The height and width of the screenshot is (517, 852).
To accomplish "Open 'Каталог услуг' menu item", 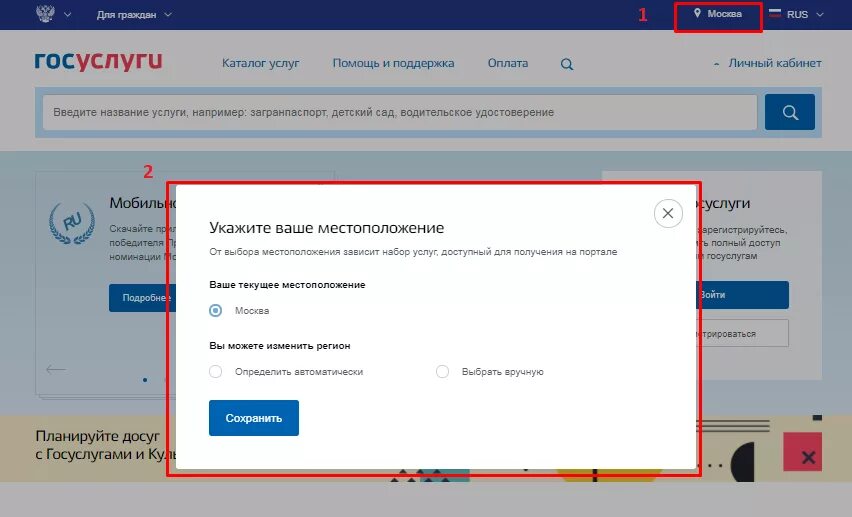I will (x=260, y=63).
